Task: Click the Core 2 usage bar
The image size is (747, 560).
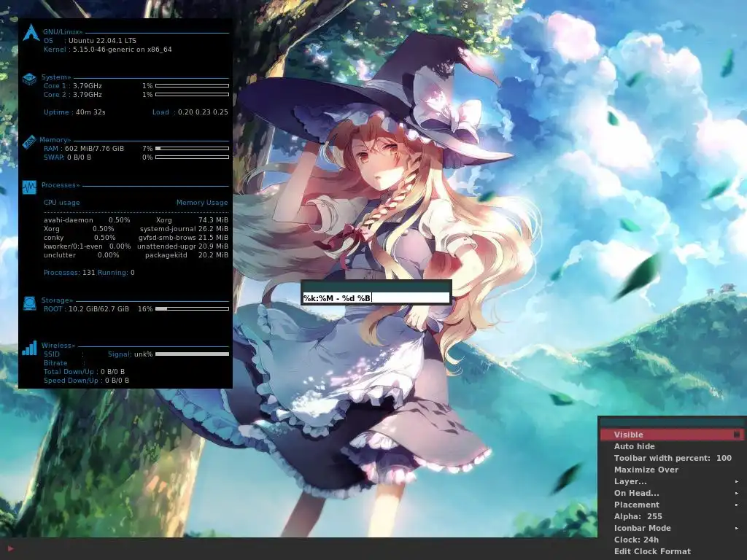Action: [x=192, y=94]
